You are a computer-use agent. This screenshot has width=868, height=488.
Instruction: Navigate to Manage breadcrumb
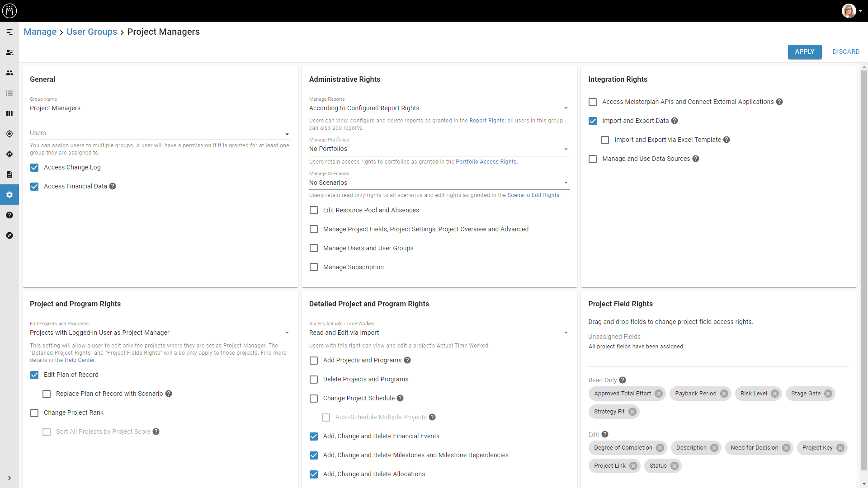coord(40,32)
